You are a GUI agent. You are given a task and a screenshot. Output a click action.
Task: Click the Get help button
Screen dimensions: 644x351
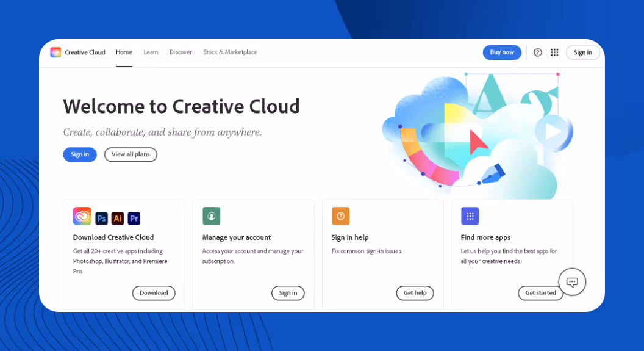[x=415, y=293]
